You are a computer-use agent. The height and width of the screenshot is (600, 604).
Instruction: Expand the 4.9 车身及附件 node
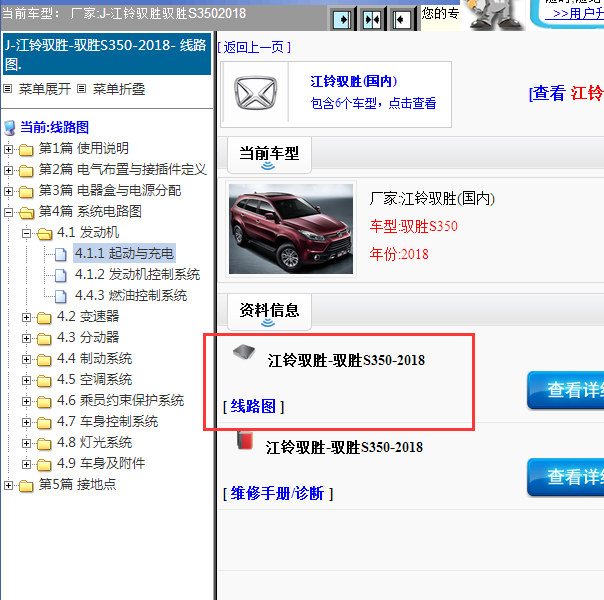pyautogui.click(x=26, y=464)
